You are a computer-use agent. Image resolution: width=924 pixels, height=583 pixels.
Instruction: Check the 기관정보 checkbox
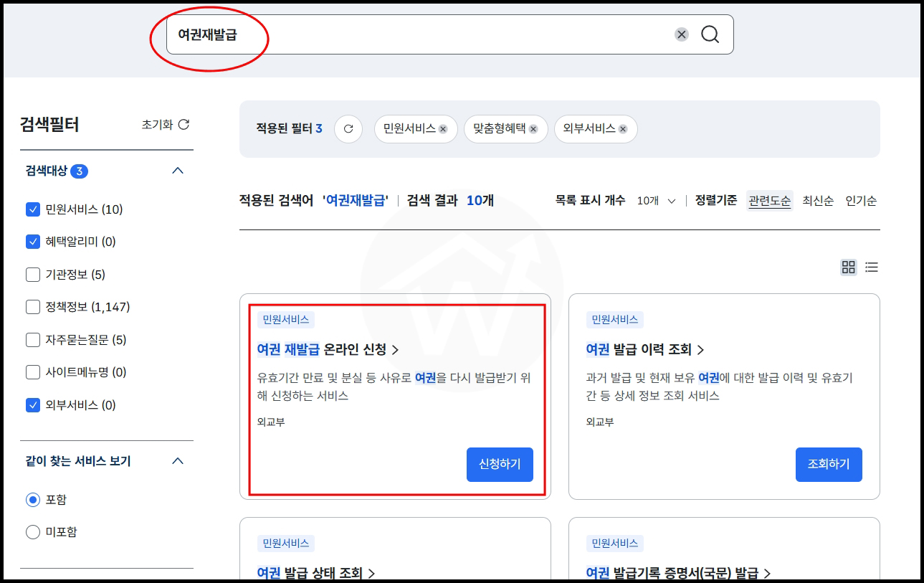click(x=32, y=274)
